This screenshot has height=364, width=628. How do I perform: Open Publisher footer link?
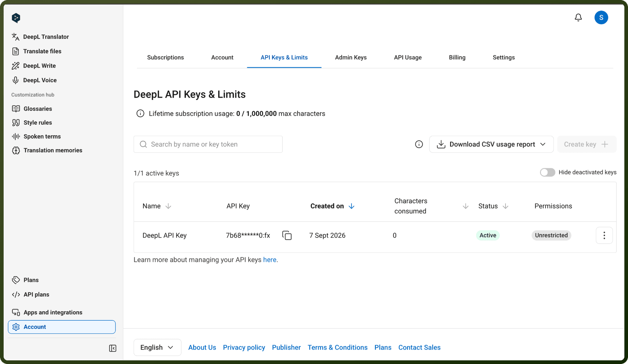pyautogui.click(x=286, y=347)
